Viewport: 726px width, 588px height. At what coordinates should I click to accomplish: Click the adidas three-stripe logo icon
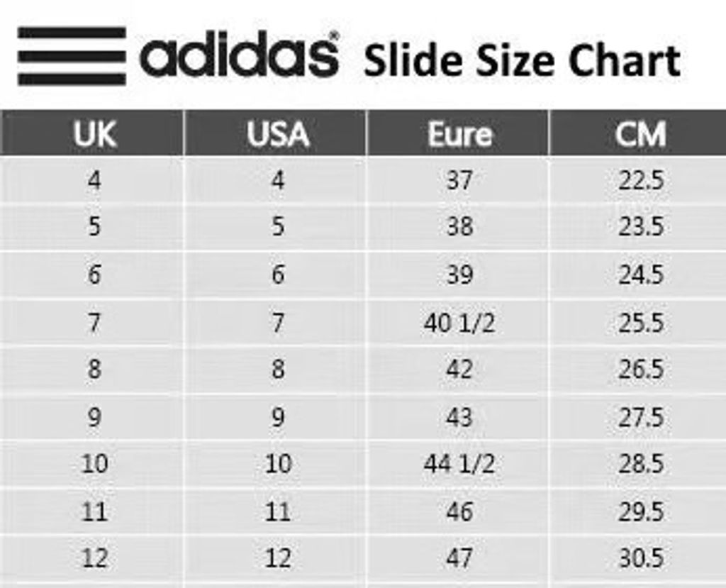tap(72, 56)
